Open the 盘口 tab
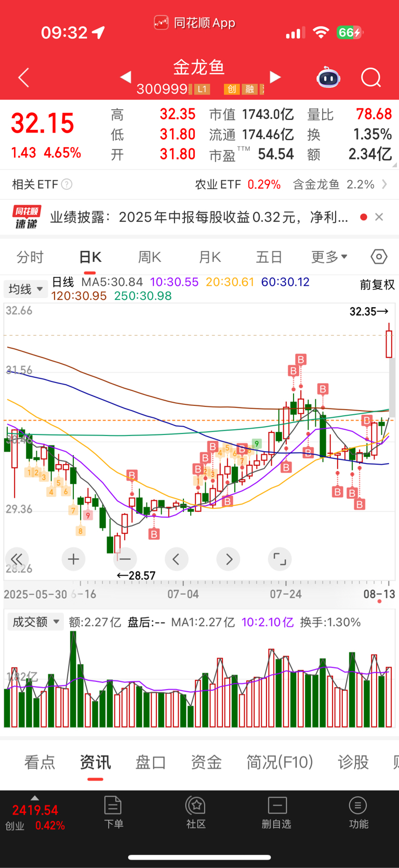 coord(151,762)
